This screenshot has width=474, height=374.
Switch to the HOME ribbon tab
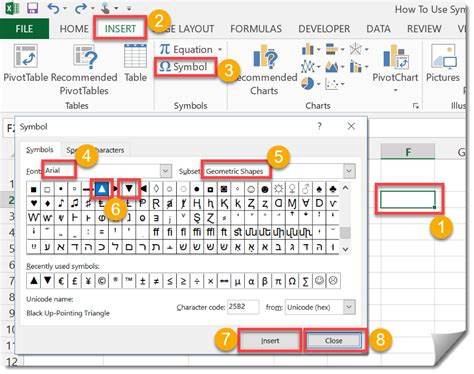click(x=74, y=29)
